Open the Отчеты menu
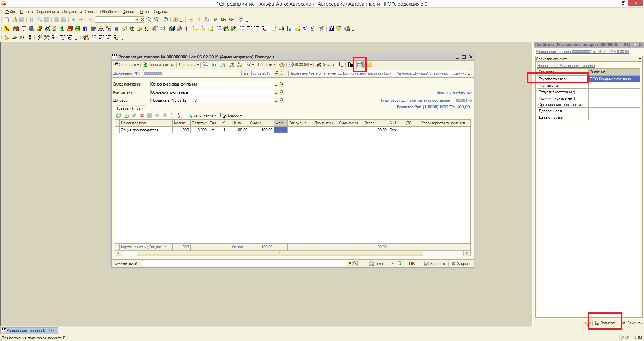The image size is (644, 341). tap(91, 12)
